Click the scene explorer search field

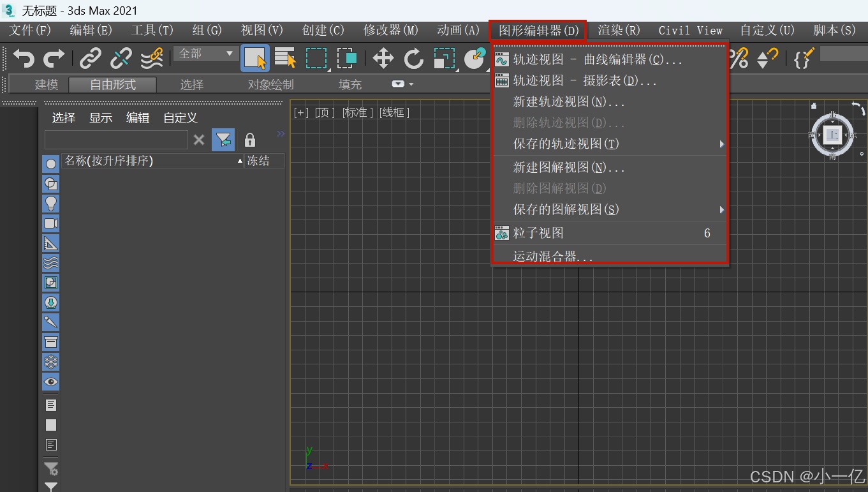click(116, 140)
